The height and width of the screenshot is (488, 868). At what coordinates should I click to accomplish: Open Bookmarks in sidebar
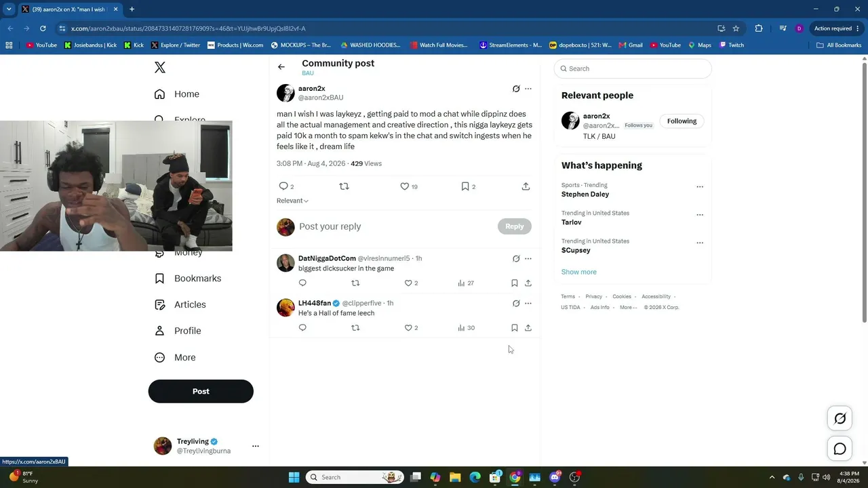[x=188, y=279]
